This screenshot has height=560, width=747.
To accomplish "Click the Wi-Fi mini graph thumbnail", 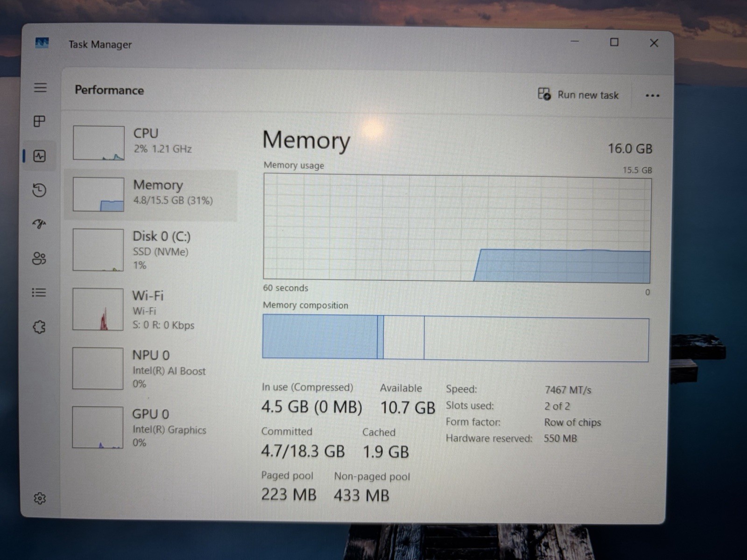I will click(x=98, y=309).
